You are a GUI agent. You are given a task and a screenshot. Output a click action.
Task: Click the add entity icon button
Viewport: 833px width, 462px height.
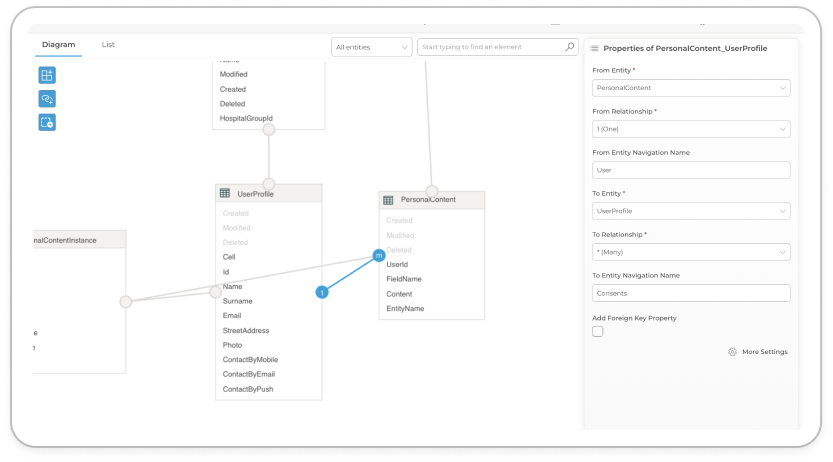pos(47,75)
